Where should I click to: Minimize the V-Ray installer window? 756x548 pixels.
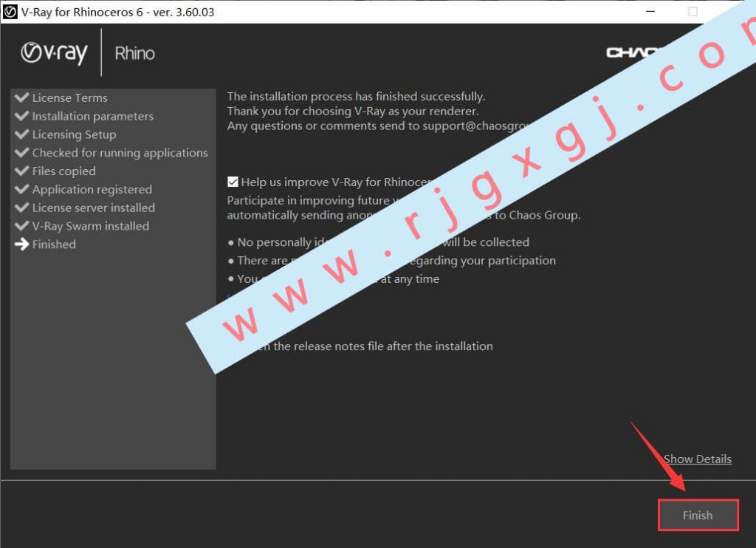651,12
